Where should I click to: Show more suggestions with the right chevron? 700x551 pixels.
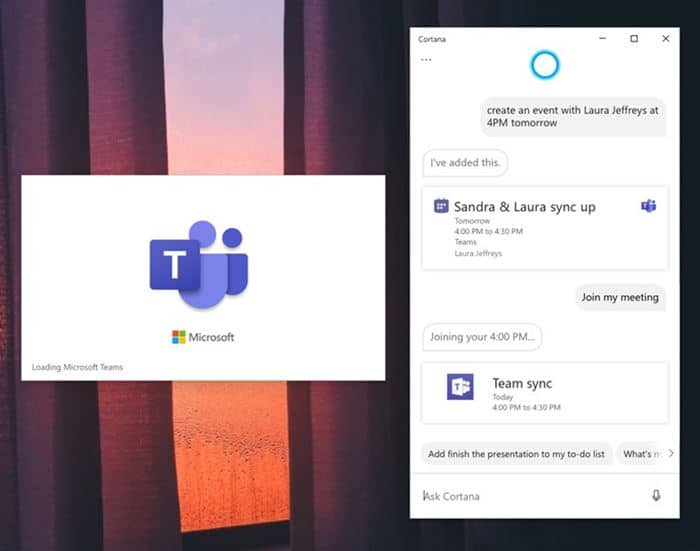pyautogui.click(x=671, y=453)
